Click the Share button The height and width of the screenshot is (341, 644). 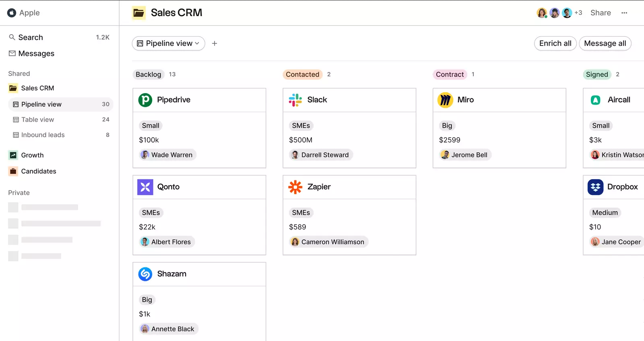[x=600, y=13]
